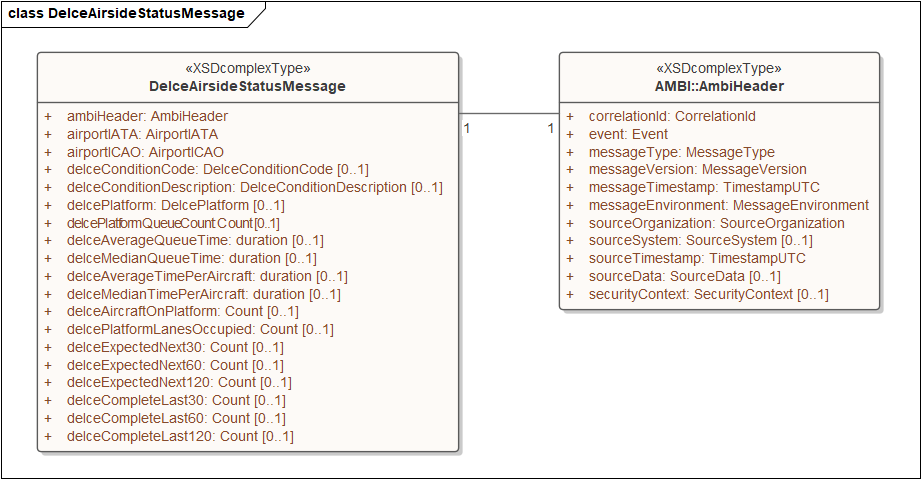Select the securityContext attribute
The width and height of the screenshot is (921, 480).
pyautogui.click(x=708, y=294)
